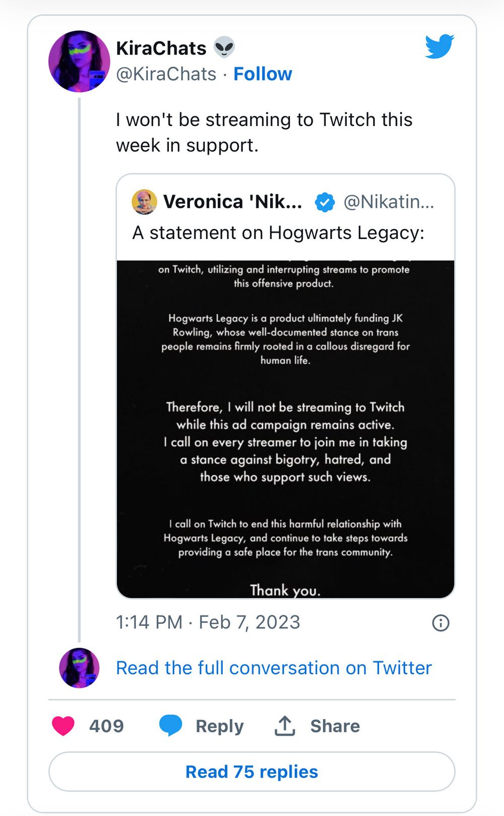Click the Twitter bird logo

[439, 46]
